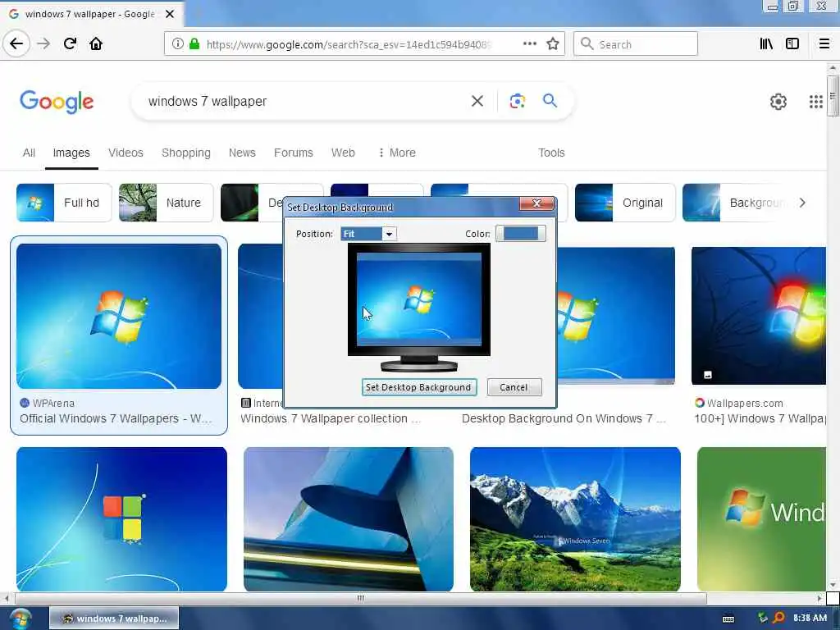Open the blue architecture wallpaper thumbnail
Screen dimensions: 840x630
348,519
